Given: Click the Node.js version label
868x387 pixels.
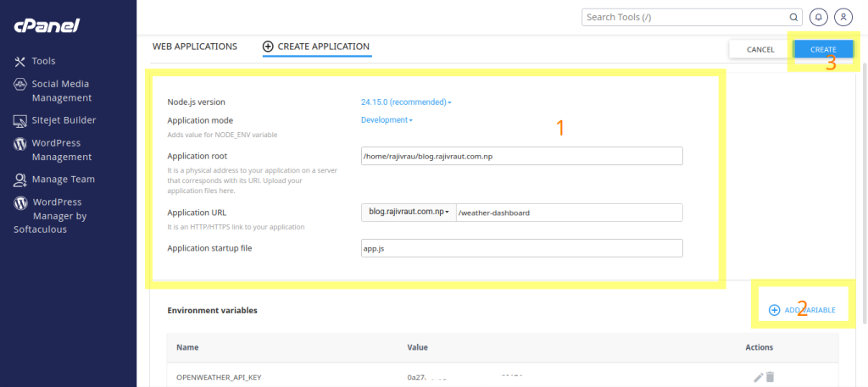Looking at the screenshot, I should [196, 102].
